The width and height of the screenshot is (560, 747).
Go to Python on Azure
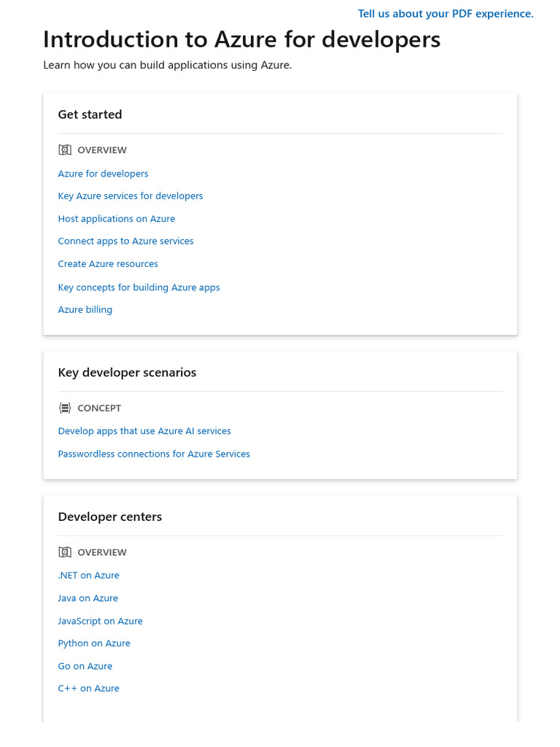tap(94, 643)
